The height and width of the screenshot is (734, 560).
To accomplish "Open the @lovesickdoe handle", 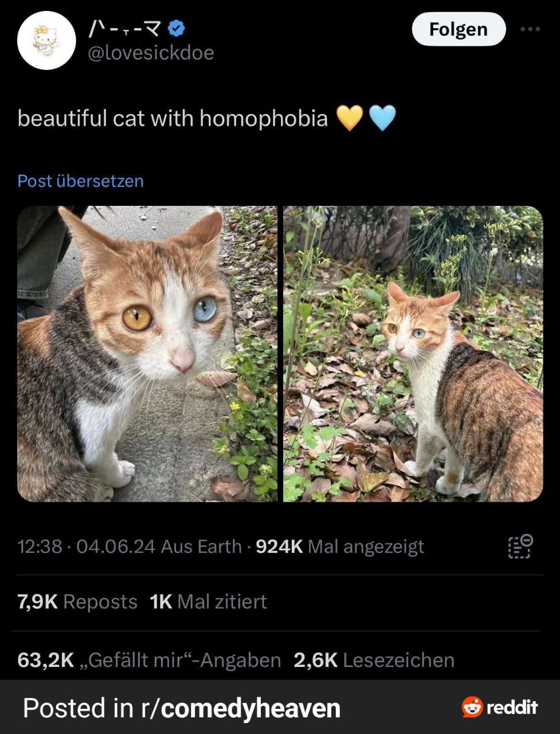I will [x=151, y=53].
